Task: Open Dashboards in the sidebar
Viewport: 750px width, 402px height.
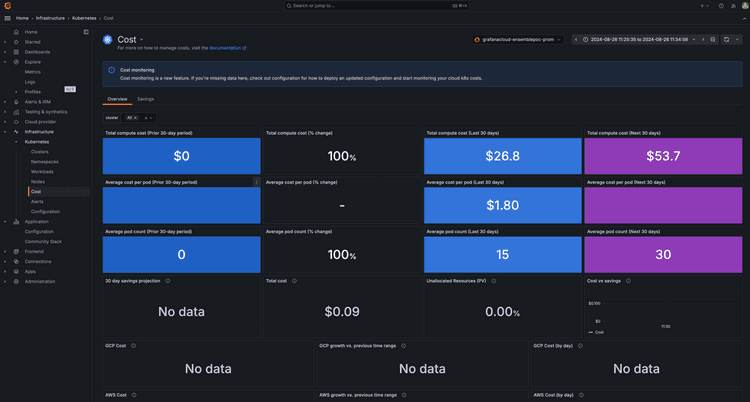Action: [x=37, y=52]
